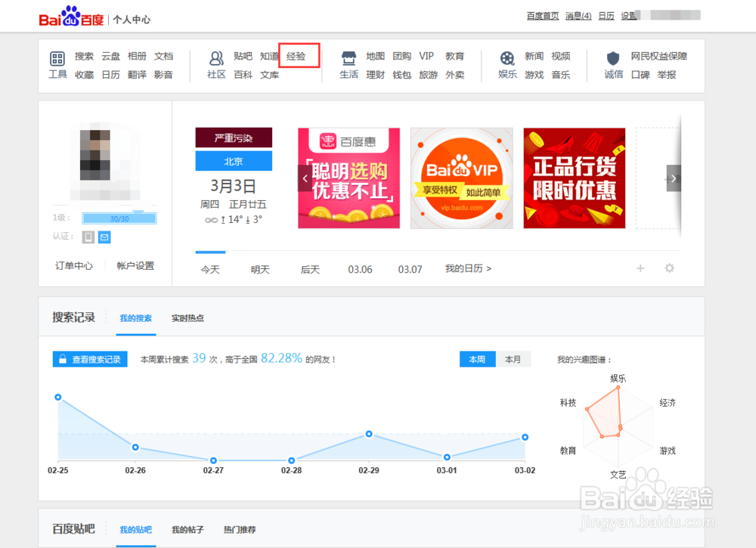This screenshot has height=548, width=756.
Task: Click the email verification icon
Action: (x=104, y=237)
